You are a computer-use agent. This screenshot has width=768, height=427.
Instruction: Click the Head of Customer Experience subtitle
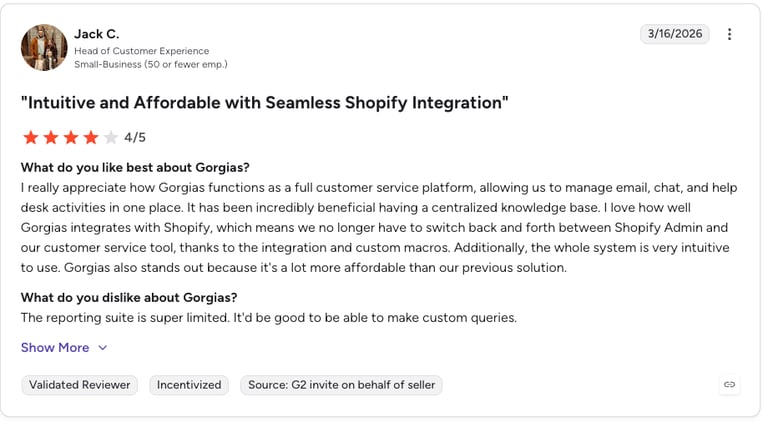point(142,51)
